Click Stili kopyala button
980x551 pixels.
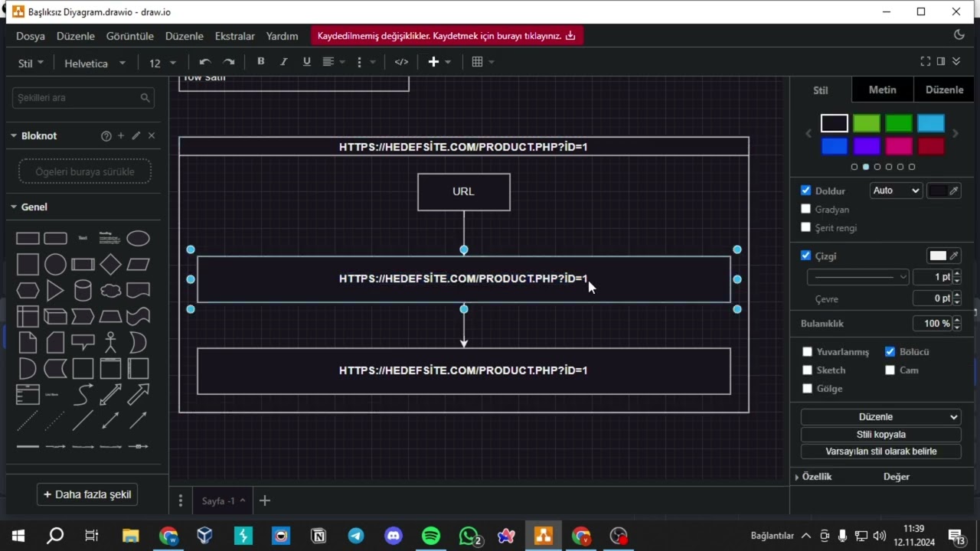pyautogui.click(x=880, y=435)
